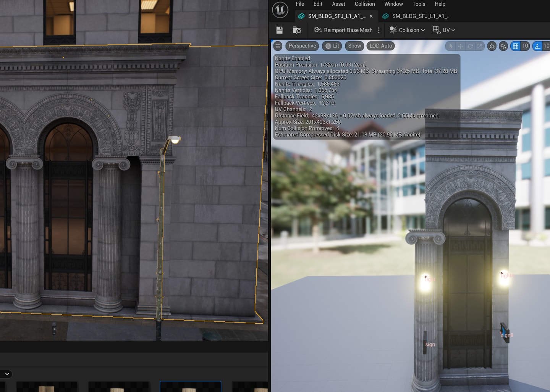The height and width of the screenshot is (392, 550).
Task: Open the LOD Auto menu
Action: pos(381,46)
